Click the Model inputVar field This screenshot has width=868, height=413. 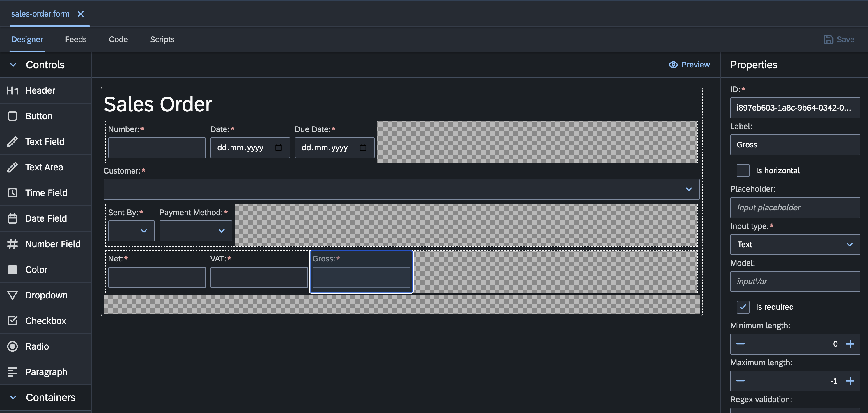coord(795,281)
